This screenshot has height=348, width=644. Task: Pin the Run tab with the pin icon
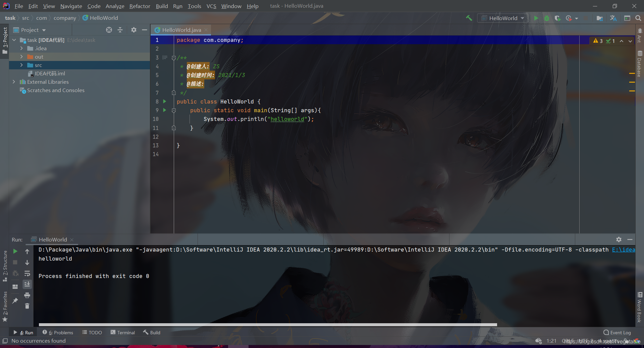point(15,301)
